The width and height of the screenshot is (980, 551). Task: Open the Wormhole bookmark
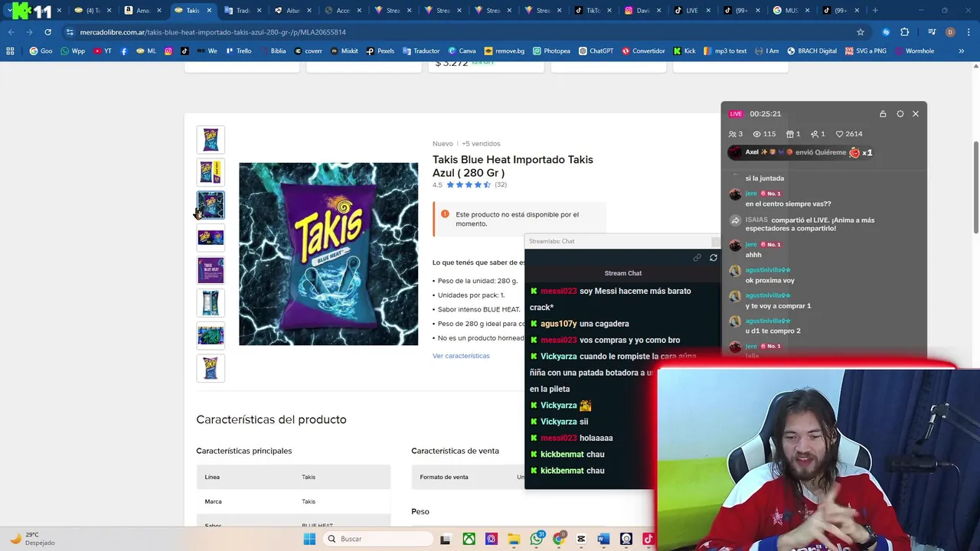[914, 51]
